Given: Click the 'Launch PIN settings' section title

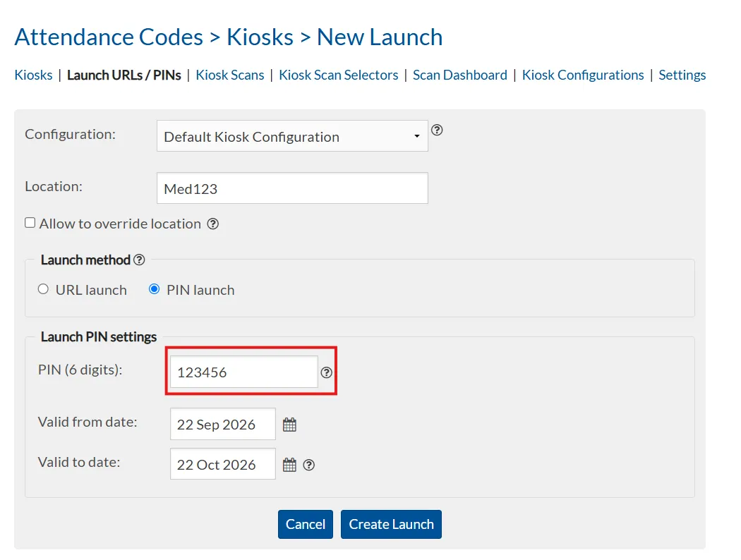Looking at the screenshot, I should point(99,337).
